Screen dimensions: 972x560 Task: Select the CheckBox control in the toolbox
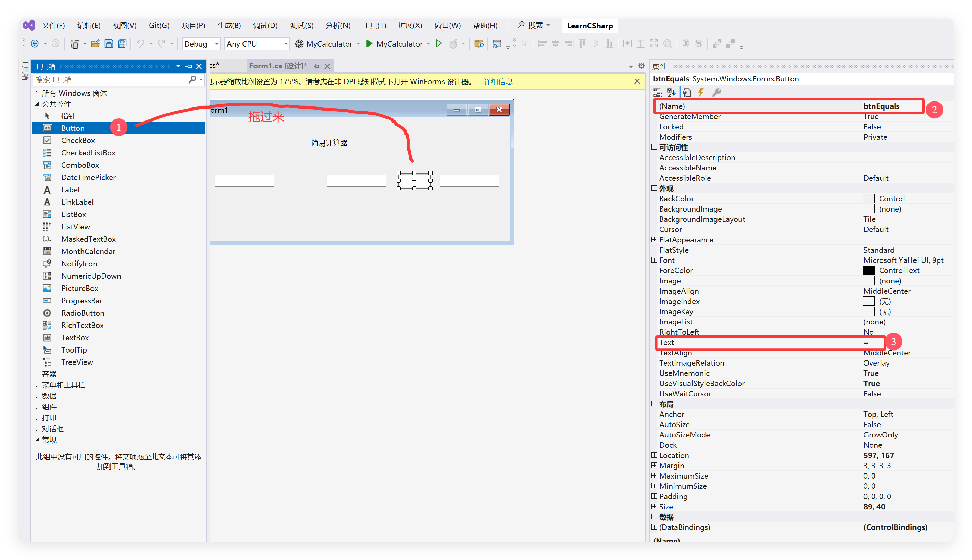coord(78,140)
